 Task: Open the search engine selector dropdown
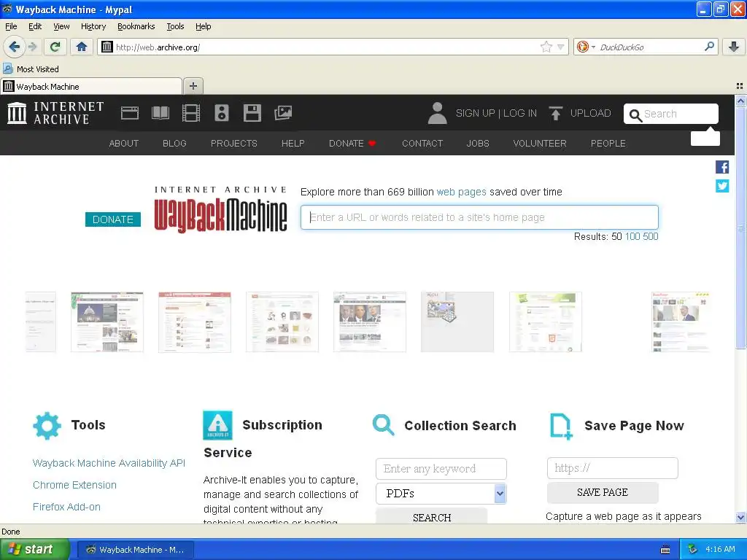click(586, 47)
